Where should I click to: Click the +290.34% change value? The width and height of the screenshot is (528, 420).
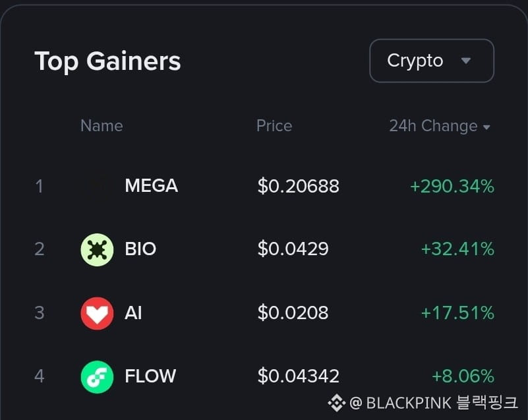click(452, 186)
